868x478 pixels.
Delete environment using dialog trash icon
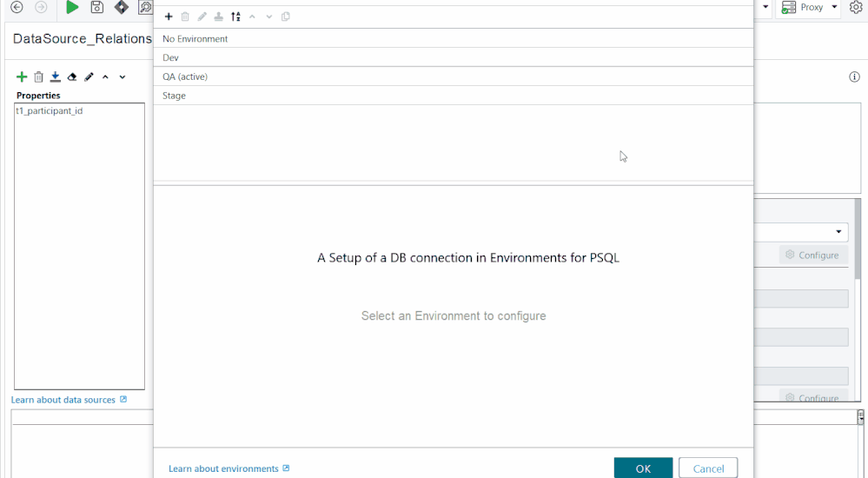point(185,17)
